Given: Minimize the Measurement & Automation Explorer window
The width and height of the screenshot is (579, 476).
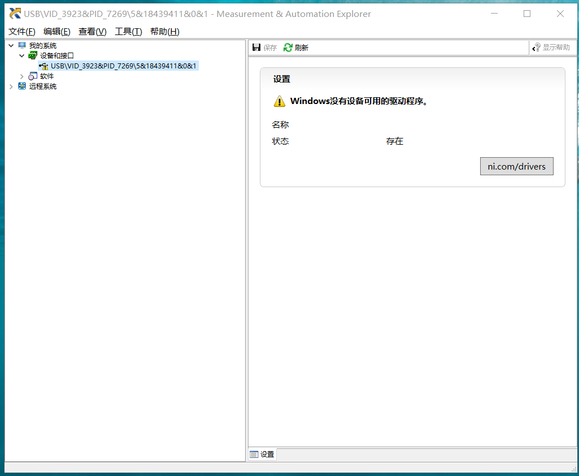Looking at the screenshot, I should [x=494, y=14].
